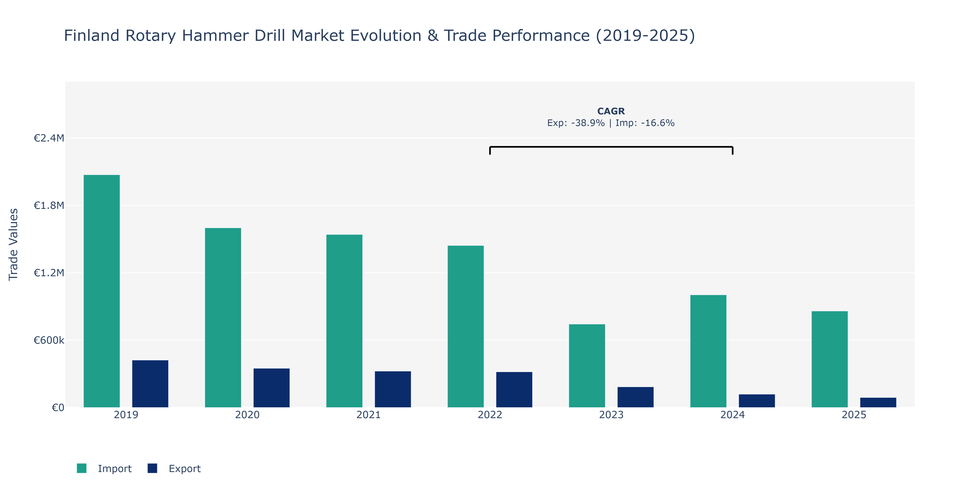
Task: Click the 2023 x-axis label
Action: coord(611,415)
